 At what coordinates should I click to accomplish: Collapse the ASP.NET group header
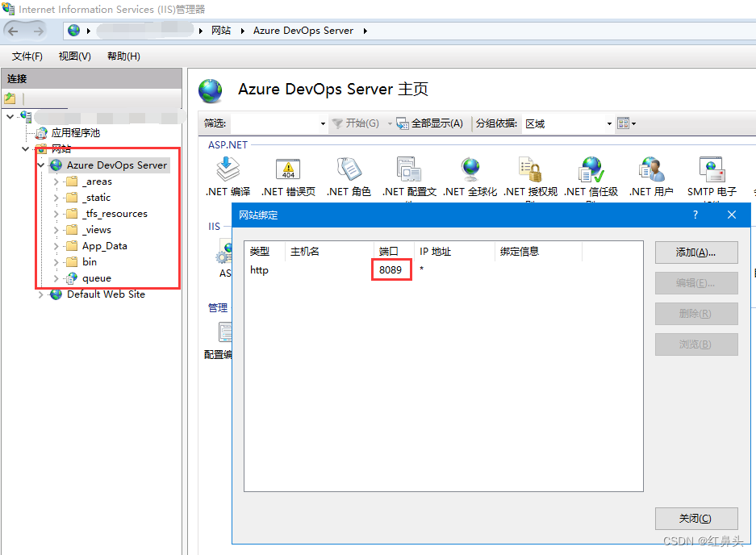click(228, 144)
